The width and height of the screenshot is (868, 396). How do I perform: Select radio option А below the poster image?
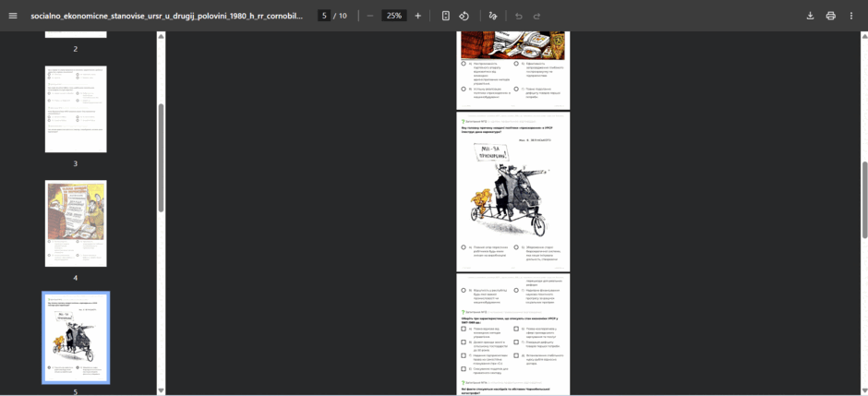click(x=464, y=64)
